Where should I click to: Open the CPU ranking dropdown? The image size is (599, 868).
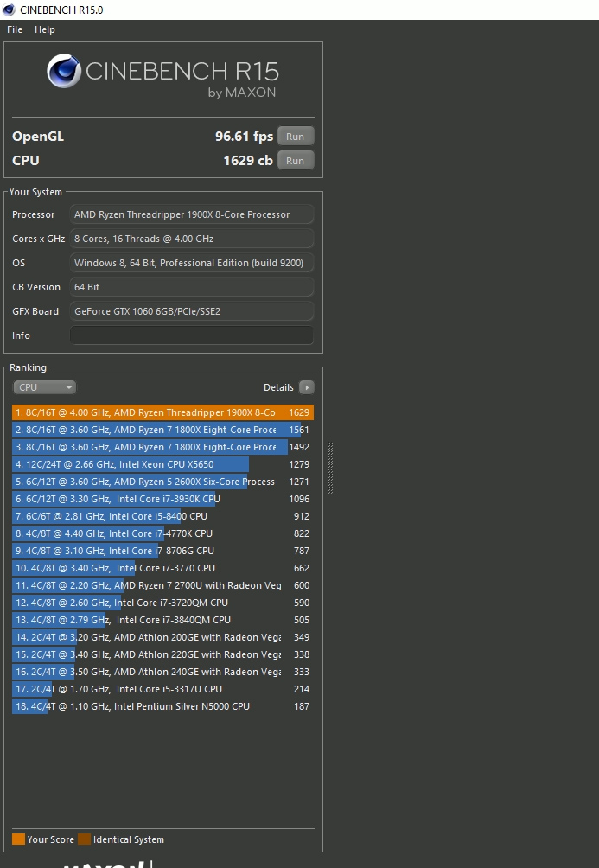(44, 387)
